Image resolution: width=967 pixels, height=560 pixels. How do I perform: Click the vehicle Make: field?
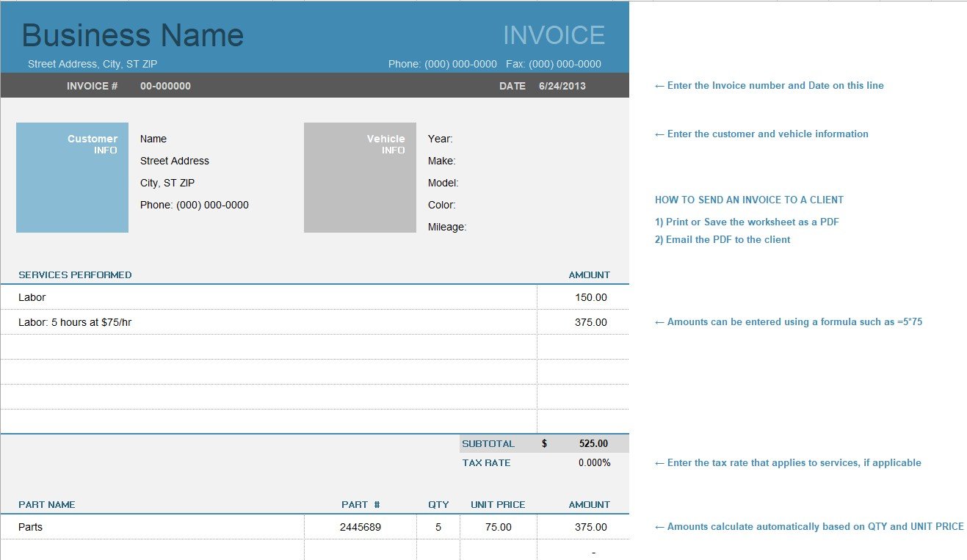[x=441, y=161]
